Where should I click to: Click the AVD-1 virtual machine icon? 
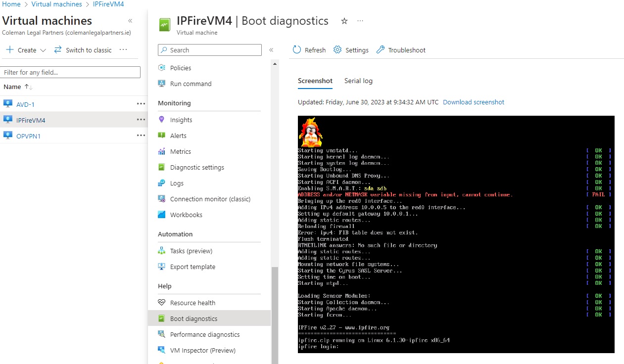7,104
